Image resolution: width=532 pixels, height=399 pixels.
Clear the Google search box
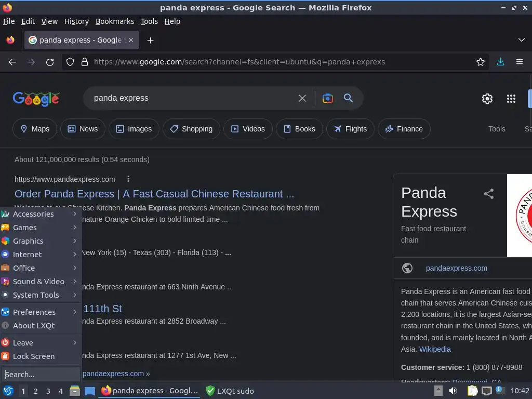point(302,98)
